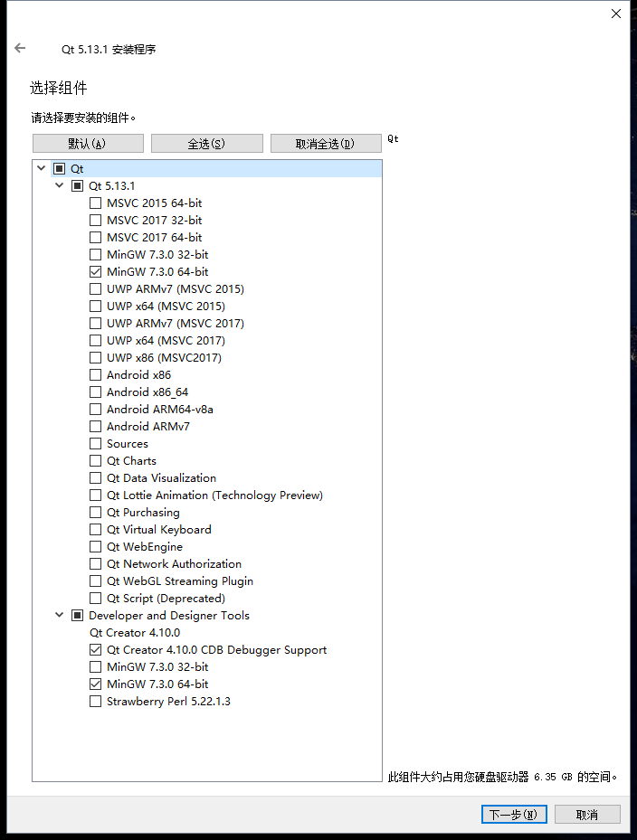Select Developer and Designer Tools label
This screenshot has width=637, height=840.
point(169,616)
